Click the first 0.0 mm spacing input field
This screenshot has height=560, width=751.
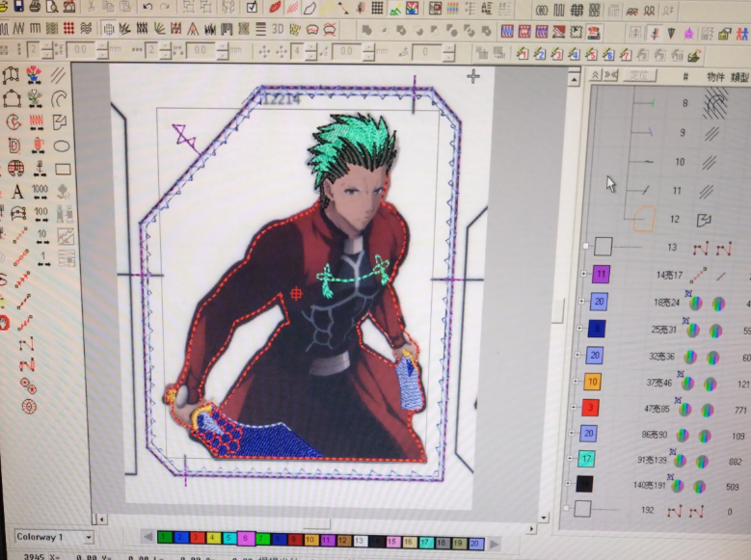[80, 49]
